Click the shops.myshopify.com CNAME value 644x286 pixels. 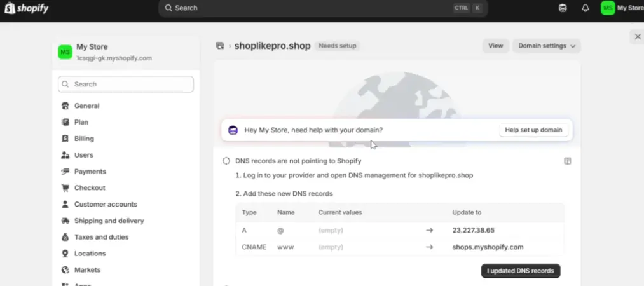pos(488,247)
